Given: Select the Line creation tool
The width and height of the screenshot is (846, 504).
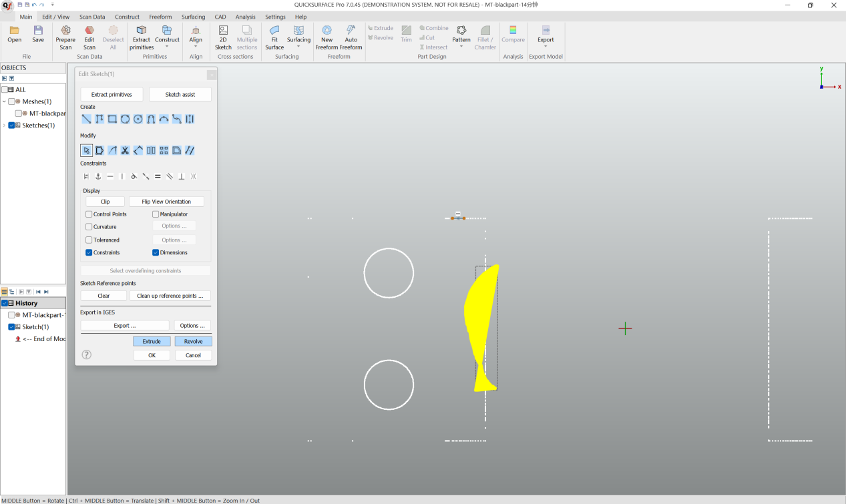Looking at the screenshot, I should click(x=86, y=119).
